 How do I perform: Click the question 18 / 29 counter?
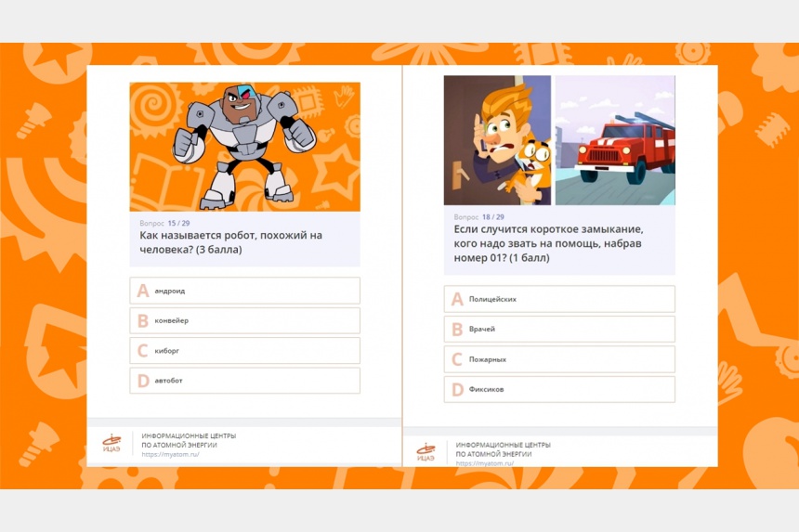(x=492, y=217)
